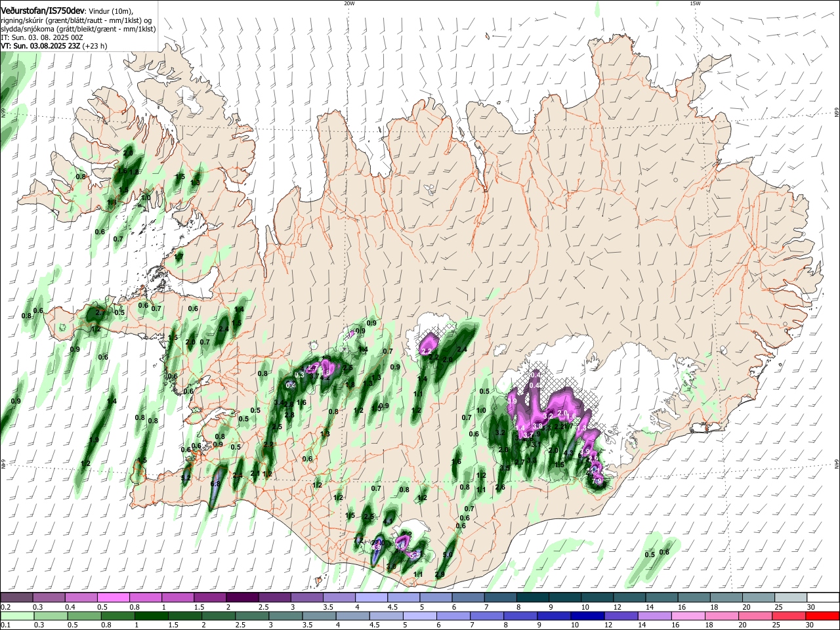Click the 7.2 precipitation value on south coast
This screenshot has width=840, height=630.
(x=358, y=540)
